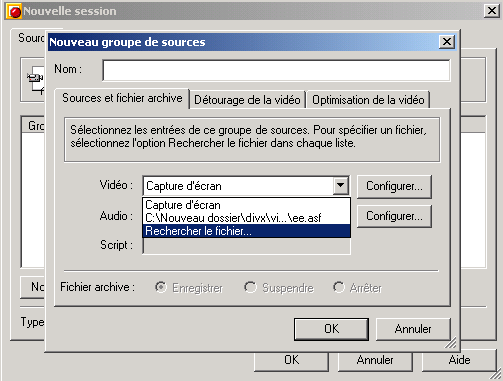The image size is (503, 381).
Task: Click the resize grip of sources dialog
Action: pos(451,343)
